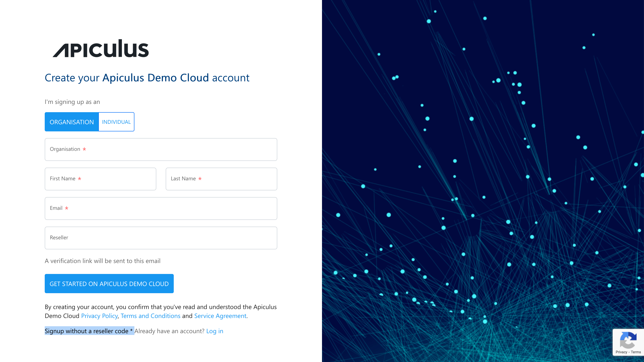Focus the Email input field
Image resolution: width=644 pixels, height=362 pixels.
(x=161, y=208)
